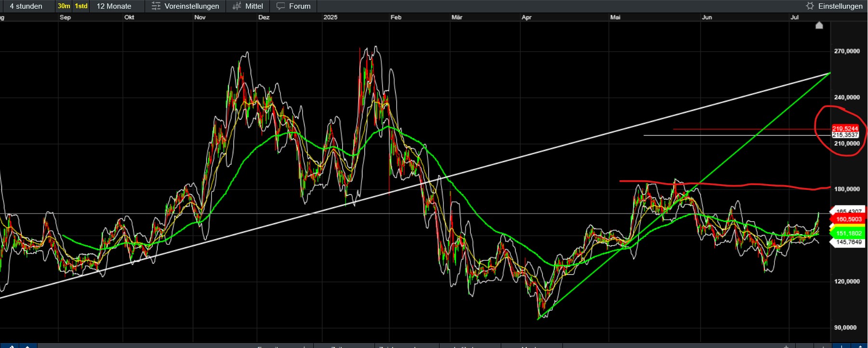This screenshot has width=868, height=348.
Task: Select the red 219,5244 price label
Action: coord(845,129)
